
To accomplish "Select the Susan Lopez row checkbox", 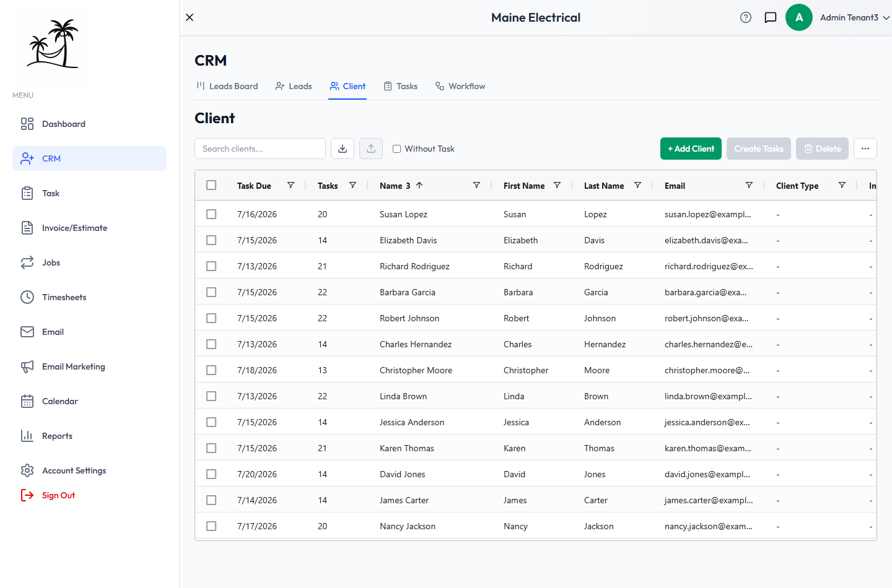I will (211, 214).
